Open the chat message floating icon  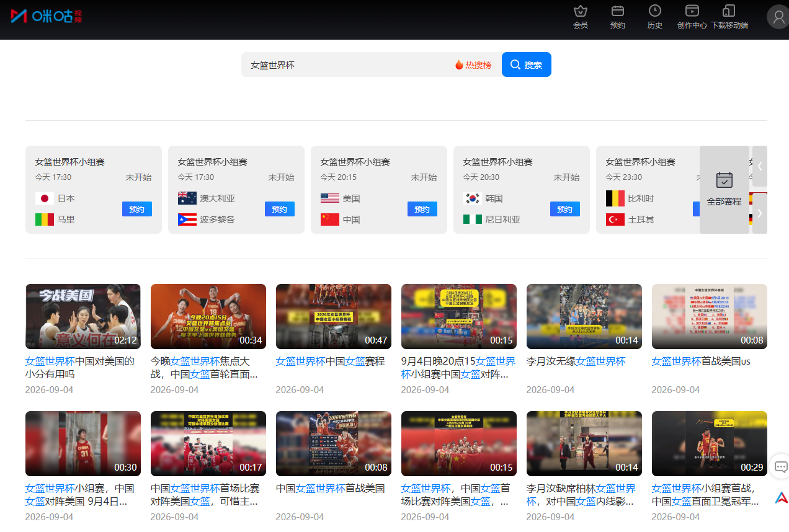[x=781, y=467]
